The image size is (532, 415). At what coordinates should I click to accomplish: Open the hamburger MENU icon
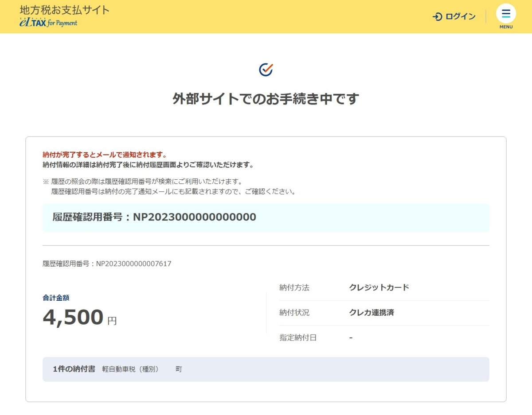506,13
